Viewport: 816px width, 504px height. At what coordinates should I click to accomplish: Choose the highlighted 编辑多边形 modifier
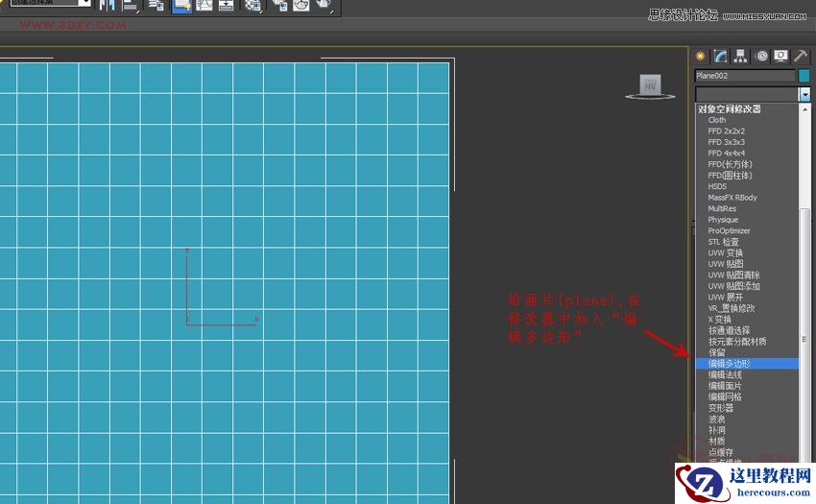(x=747, y=364)
